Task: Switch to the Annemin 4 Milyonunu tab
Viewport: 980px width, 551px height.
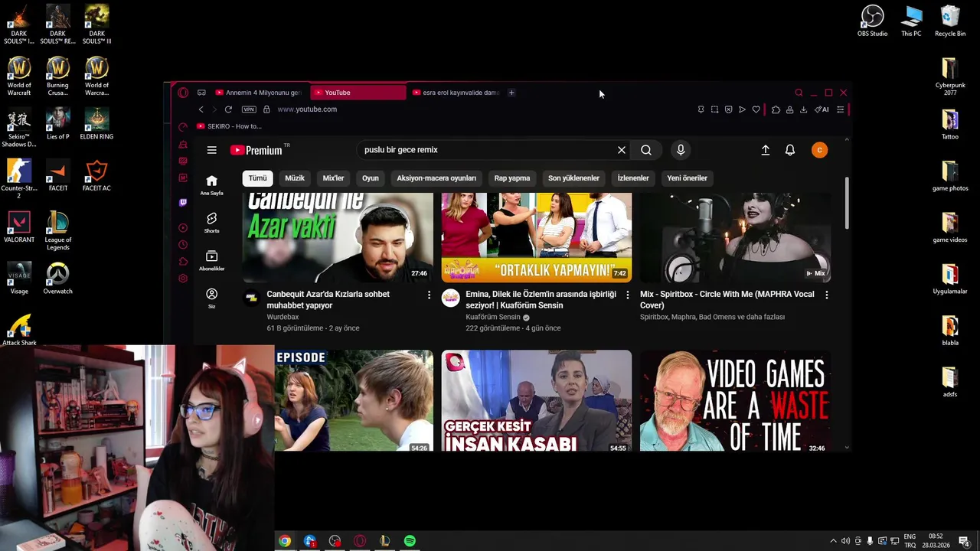Action: pyautogui.click(x=259, y=93)
